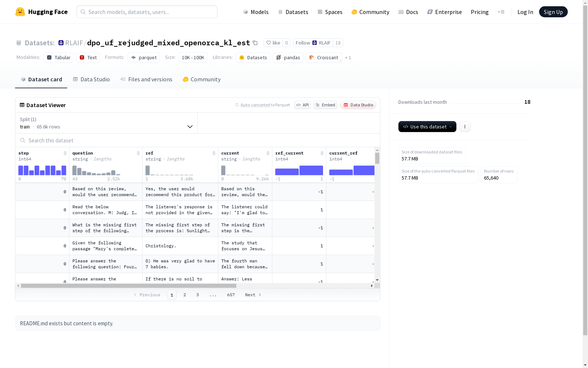Viewport: 588px width, 368px height.
Task: Click the RLAIF organization avatar icon
Action: click(x=61, y=43)
